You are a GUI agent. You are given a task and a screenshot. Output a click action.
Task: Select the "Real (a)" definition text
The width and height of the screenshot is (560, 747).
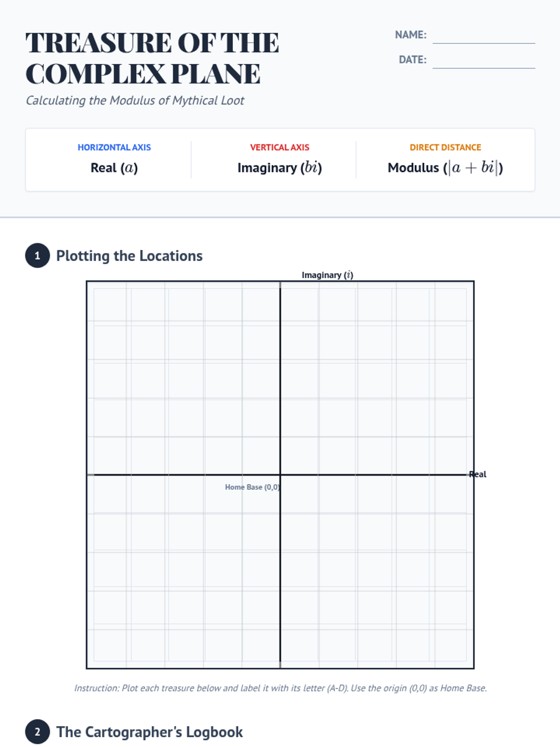click(114, 168)
